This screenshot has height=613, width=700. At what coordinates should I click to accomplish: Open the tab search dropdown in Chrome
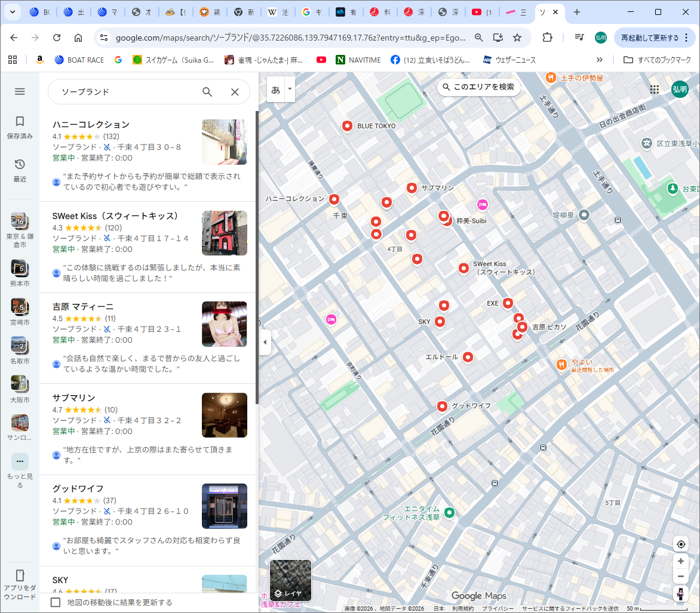click(13, 12)
